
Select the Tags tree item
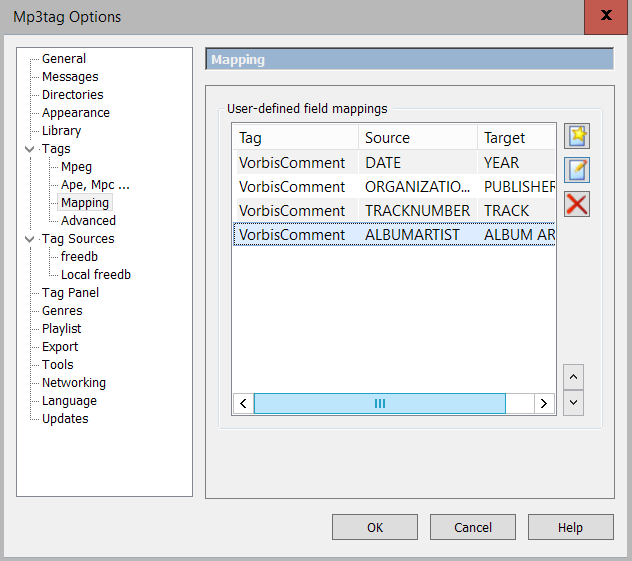click(56, 149)
